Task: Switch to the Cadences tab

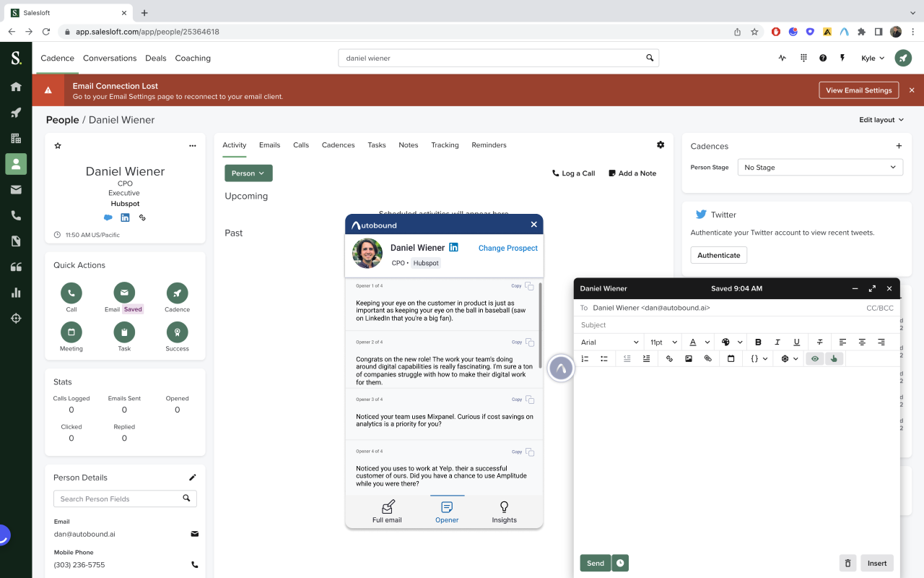Action: pyautogui.click(x=338, y=145)
